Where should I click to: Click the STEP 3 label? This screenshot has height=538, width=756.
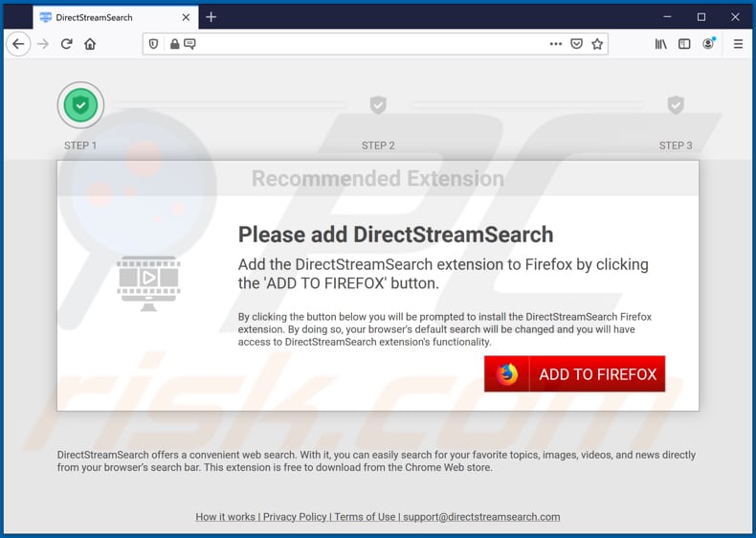(x=676, y=146)
